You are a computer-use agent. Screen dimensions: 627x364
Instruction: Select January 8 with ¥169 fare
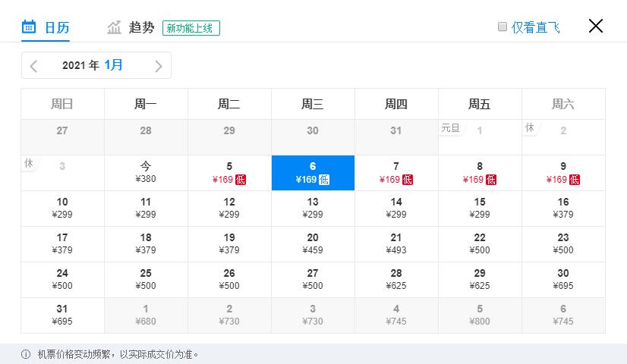tap(480, 173)
